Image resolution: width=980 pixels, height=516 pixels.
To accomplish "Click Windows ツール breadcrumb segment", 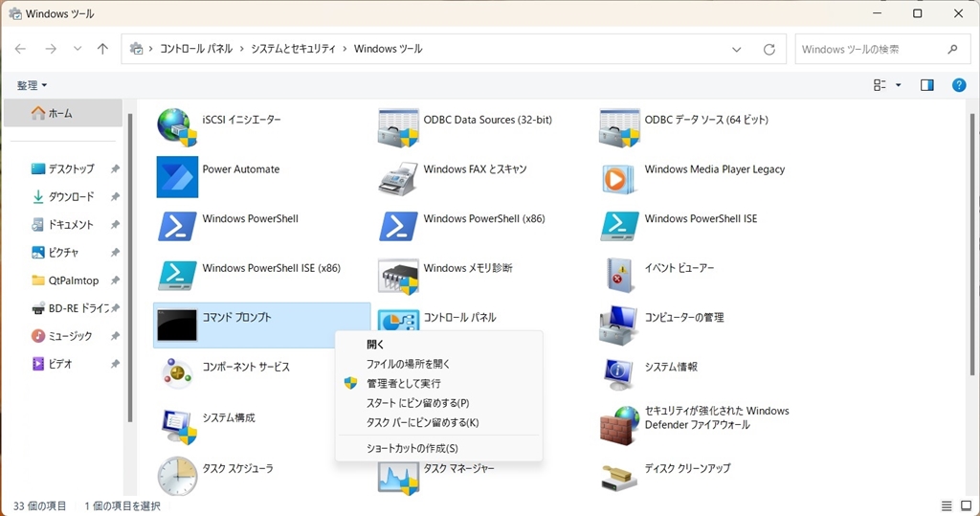I will point(389,49).
